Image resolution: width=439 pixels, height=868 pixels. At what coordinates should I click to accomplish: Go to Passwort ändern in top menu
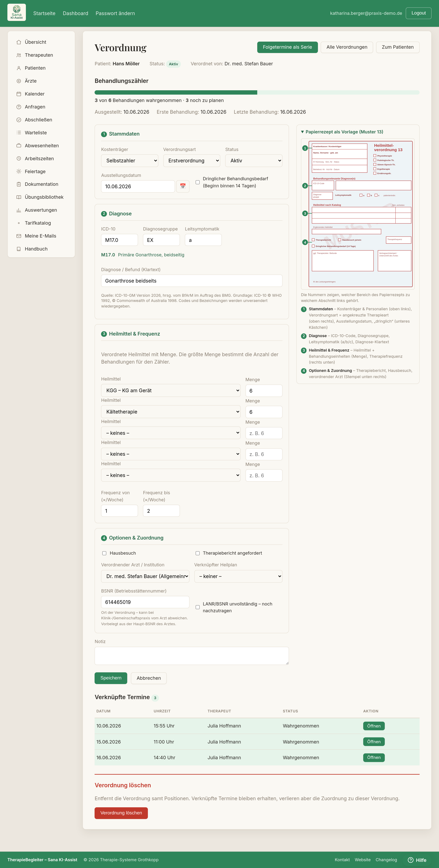point(115,13)
